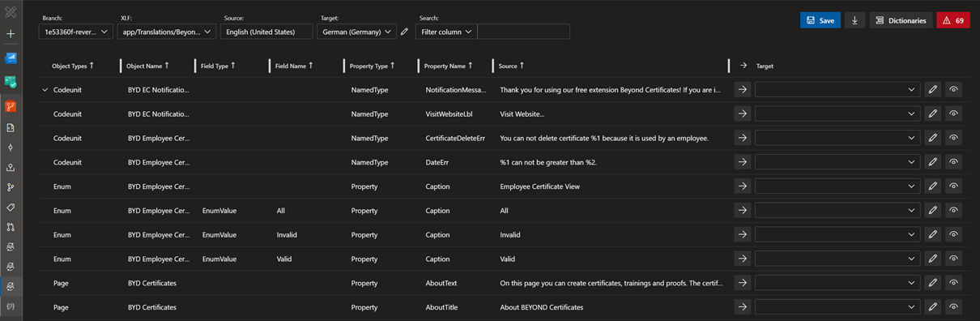The image size is (980, 321).
Task: Click the header arrow icon next to Target
Action: pyautogui.click(x=743, y=66)
